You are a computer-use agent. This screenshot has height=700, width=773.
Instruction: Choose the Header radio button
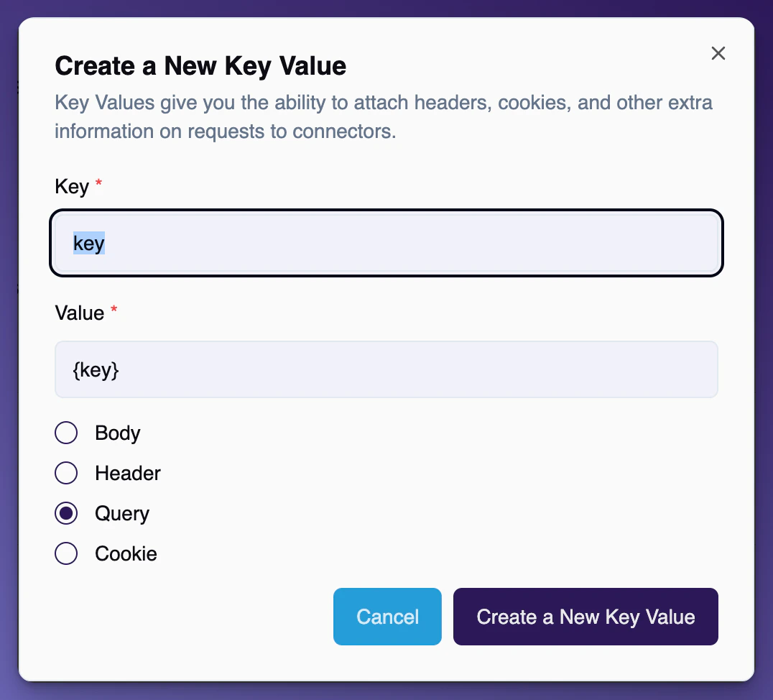(66, 473)
